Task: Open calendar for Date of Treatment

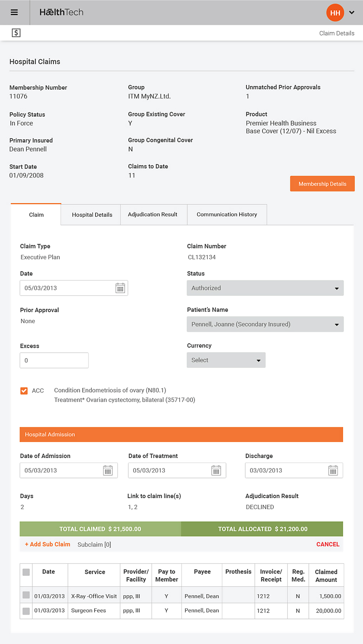Action: click(216, 471)
